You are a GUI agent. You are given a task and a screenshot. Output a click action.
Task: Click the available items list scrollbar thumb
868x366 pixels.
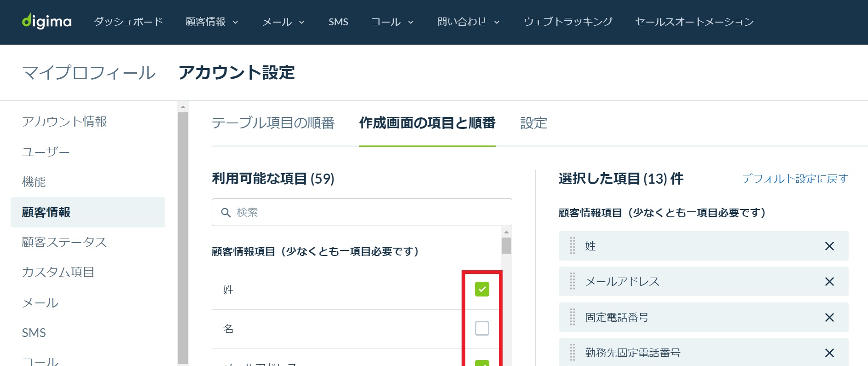pos(506,245)
